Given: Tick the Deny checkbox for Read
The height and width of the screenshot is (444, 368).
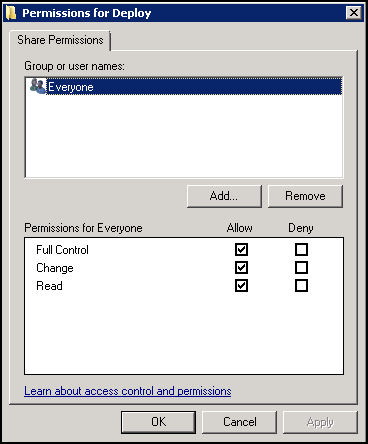Looking at the screenshot, I should coord(301,285).
